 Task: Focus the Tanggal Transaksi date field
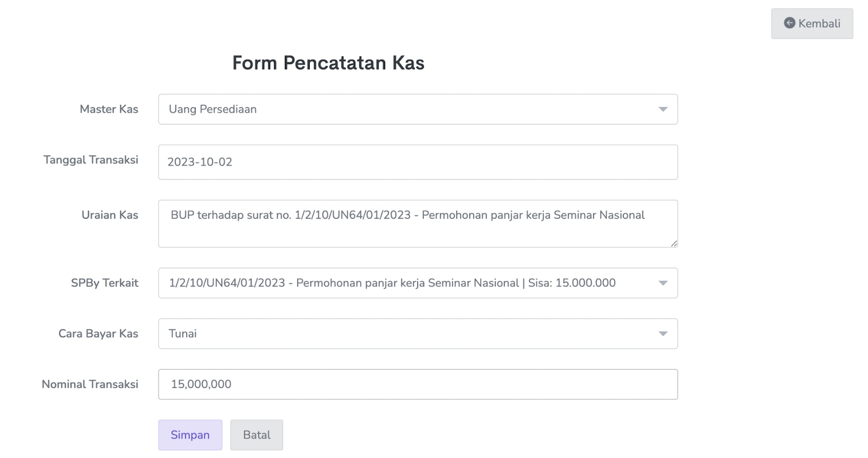coord(418,162)
